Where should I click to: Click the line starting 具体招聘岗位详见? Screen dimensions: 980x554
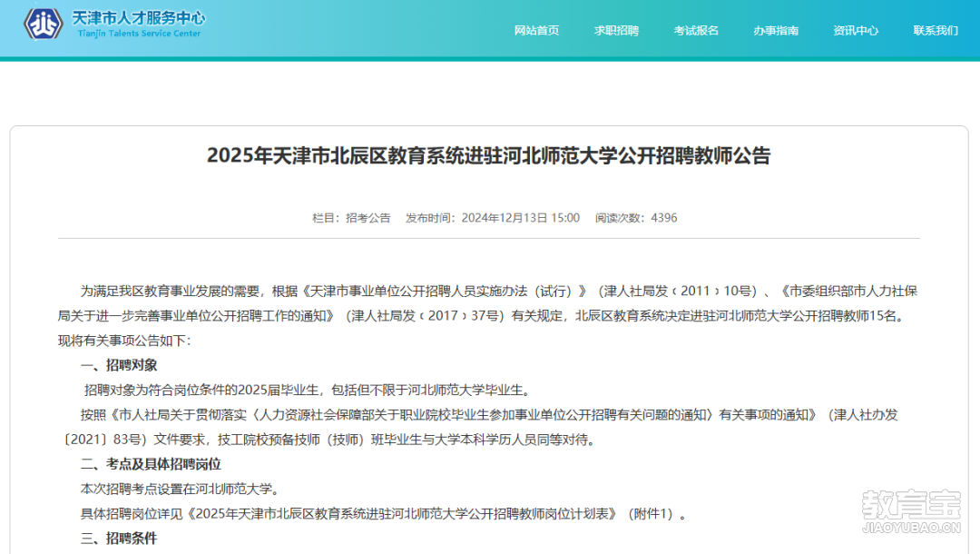pos(383,514)
